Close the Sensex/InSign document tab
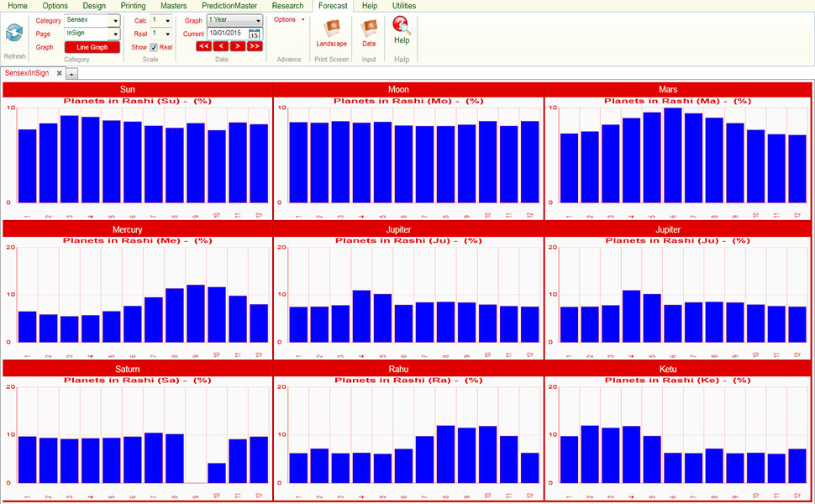The height and width of the screenshot is (504, 815). (59, 73)
